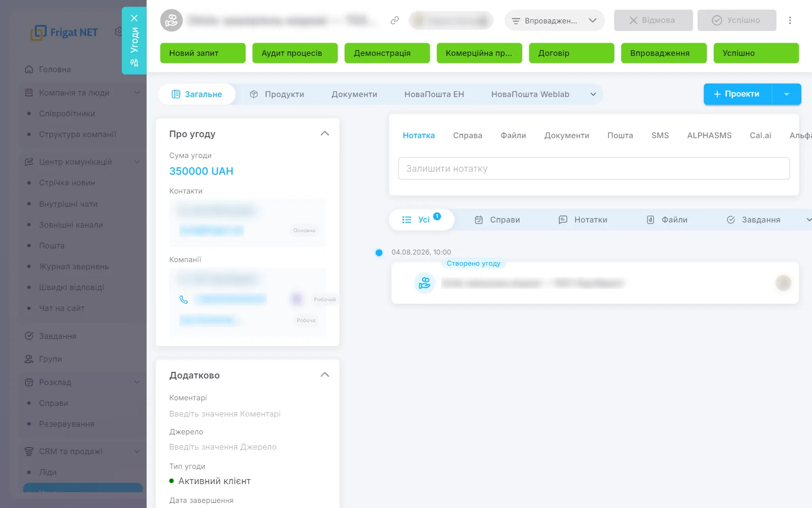The height and width of the screenshot is (508, 812).
Task: Click the Залишити нотатку input field
Action: point(594,168)
